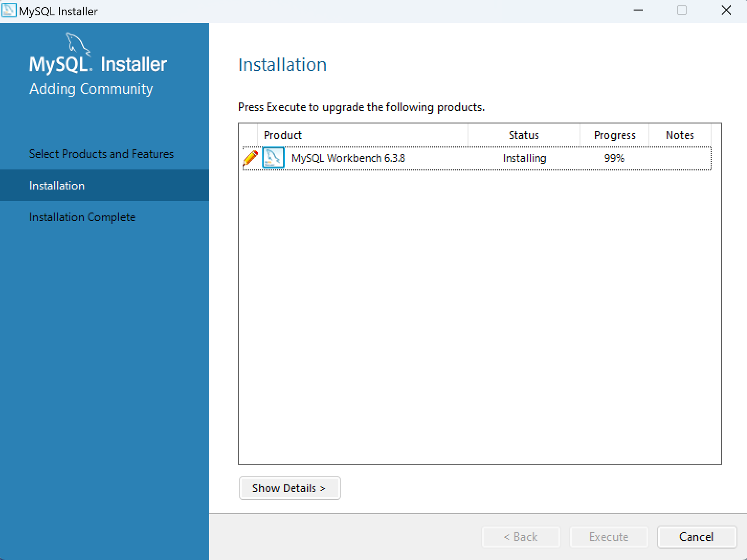The image size is (747, 560).
Task: Open the Installation Complete step
Action: click(x=82, y=217)
